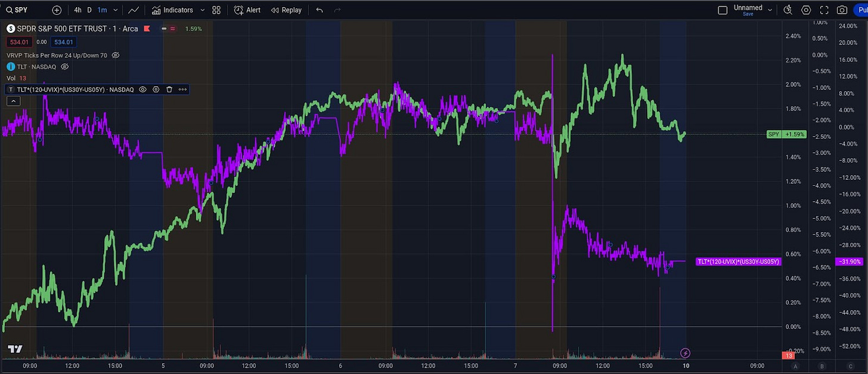
Task: Expand the manage layouts dropdown arrow
Action: 770,10
